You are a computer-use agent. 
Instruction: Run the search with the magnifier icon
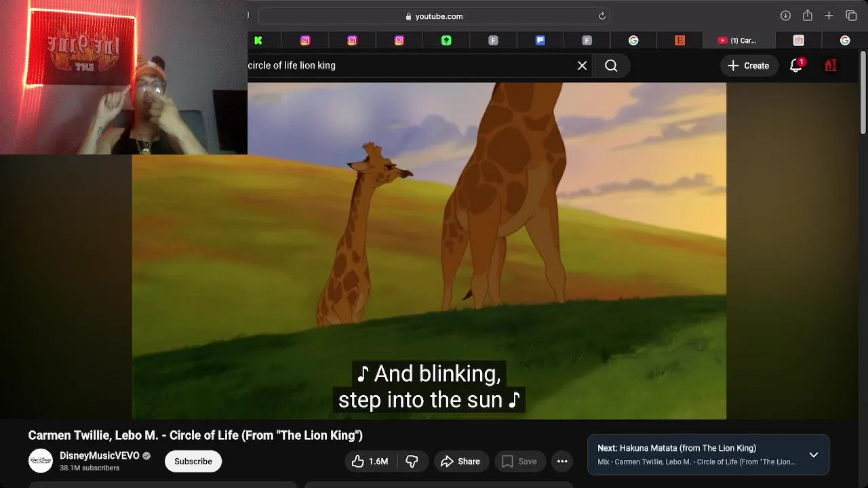click(611, 66)
